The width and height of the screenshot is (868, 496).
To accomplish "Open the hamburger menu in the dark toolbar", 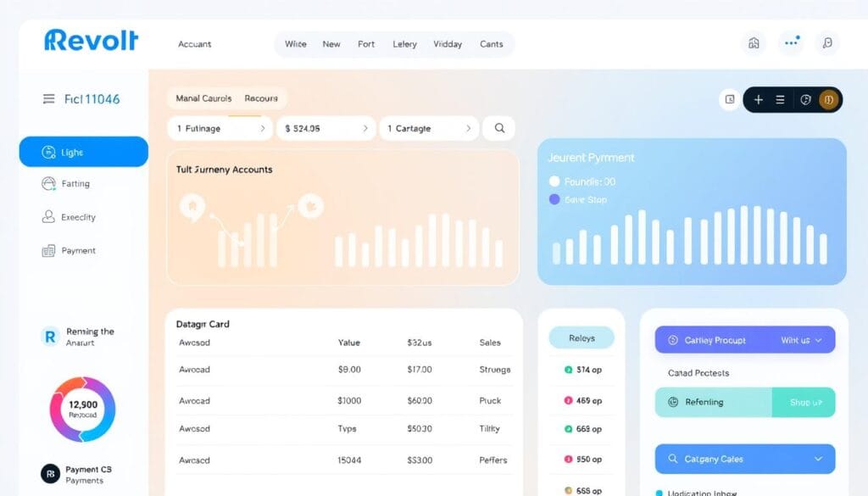I will pos(782,99).
